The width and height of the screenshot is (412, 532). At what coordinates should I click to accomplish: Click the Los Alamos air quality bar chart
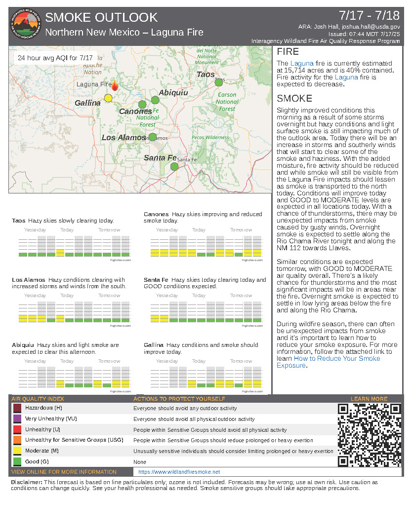[x=75, y=312]
